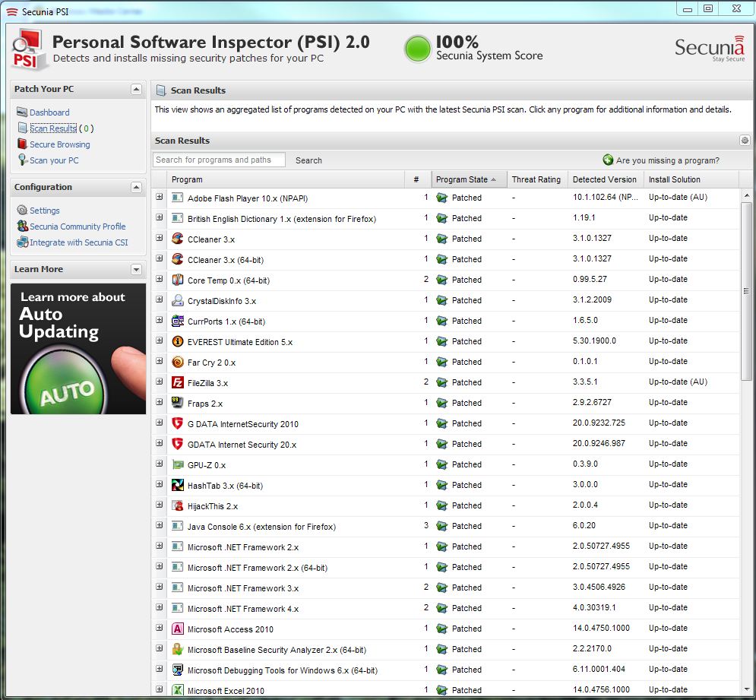Click the Microsoft Excel 2010 icon
The height and width of the screenshot is (700, 756).
click(178, 690)
